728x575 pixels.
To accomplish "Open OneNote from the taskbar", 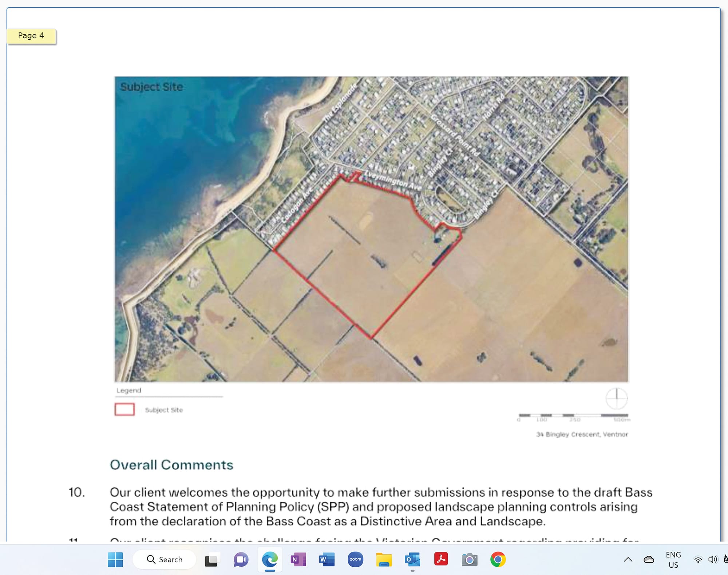I will tap(298, 559).
